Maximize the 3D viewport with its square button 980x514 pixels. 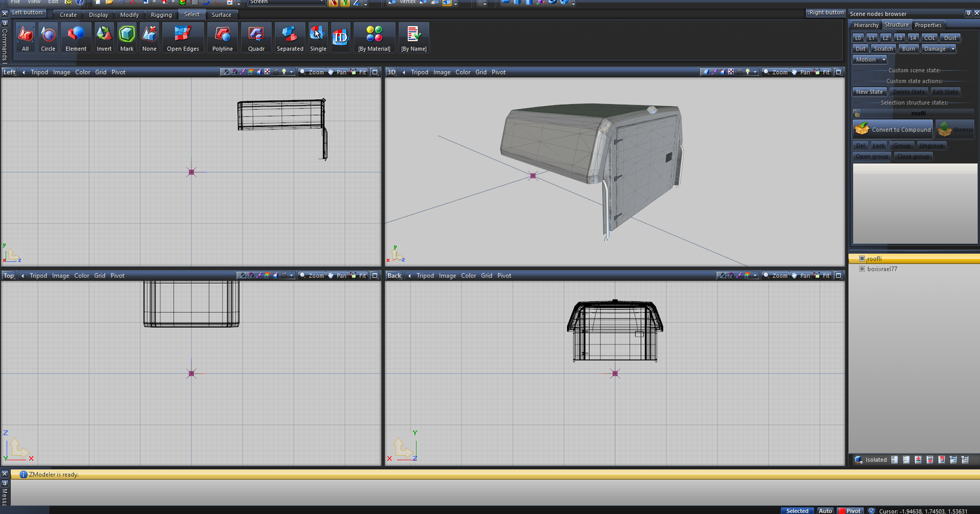[838, 73]
